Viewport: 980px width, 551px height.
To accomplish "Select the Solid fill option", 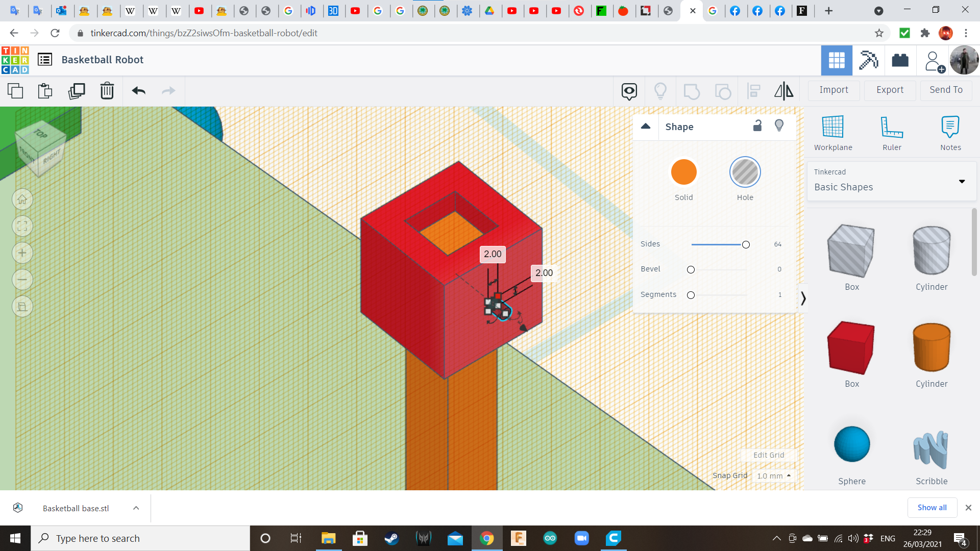I will 683,172.
